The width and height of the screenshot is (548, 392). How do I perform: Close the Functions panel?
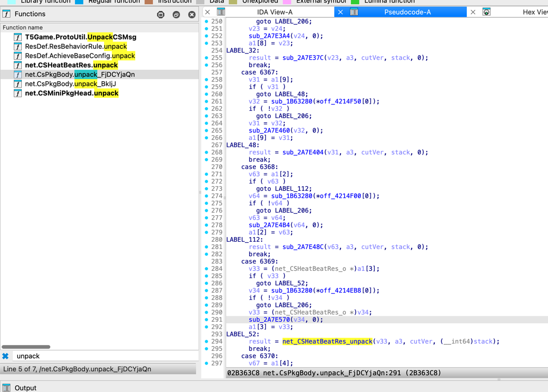click(x=192, y=15)
